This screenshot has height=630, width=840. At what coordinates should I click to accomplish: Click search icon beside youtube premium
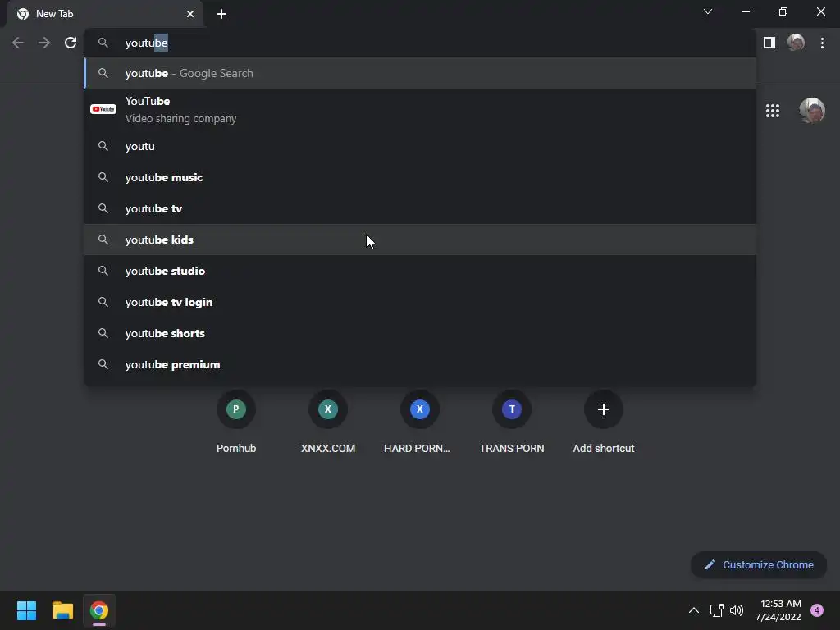pos(103,364)
